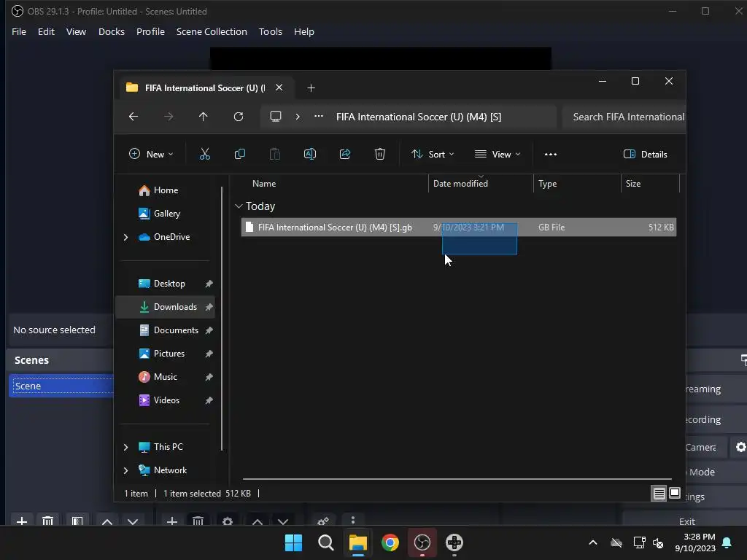Sort files by Date modified column header

tap(481, 183)
